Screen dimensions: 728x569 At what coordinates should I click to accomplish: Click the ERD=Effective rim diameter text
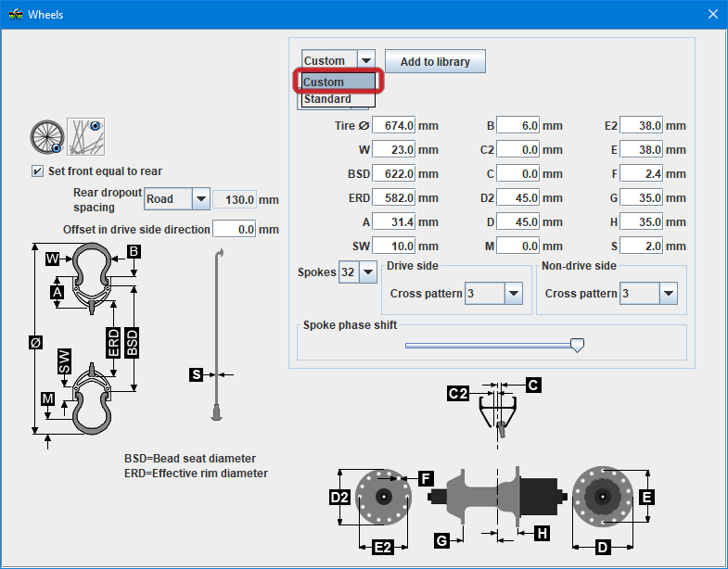(196, 474)
